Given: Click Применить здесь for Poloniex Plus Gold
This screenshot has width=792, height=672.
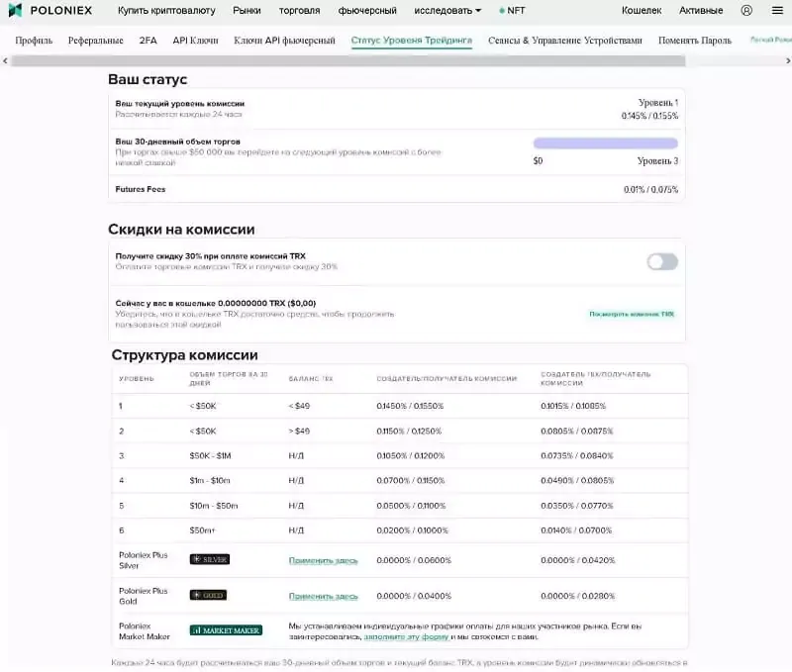Looking at the screenshot, I should (324, 596).
